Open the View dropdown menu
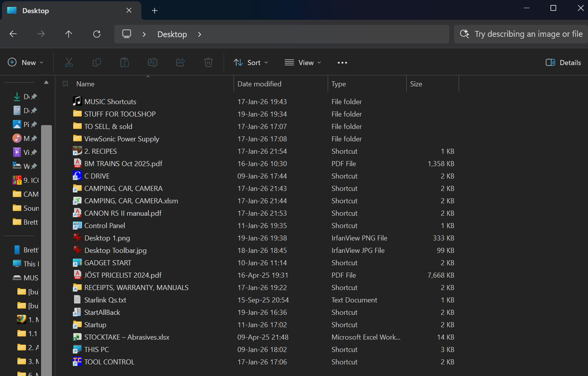Image resolution: width=588 pixels, height=376 pixels. (x=303, y=62)
